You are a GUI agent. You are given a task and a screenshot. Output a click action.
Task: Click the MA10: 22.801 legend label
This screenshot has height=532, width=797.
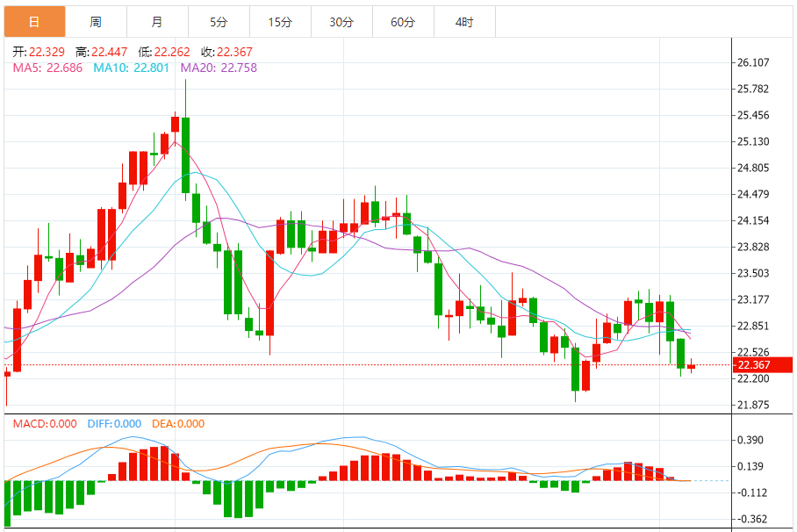[x=131, y=68]
